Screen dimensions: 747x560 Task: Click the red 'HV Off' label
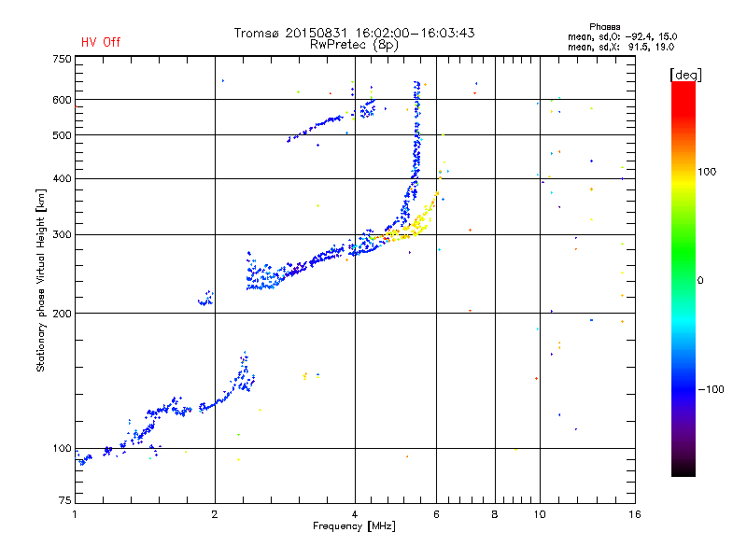(x=101, y=42)
